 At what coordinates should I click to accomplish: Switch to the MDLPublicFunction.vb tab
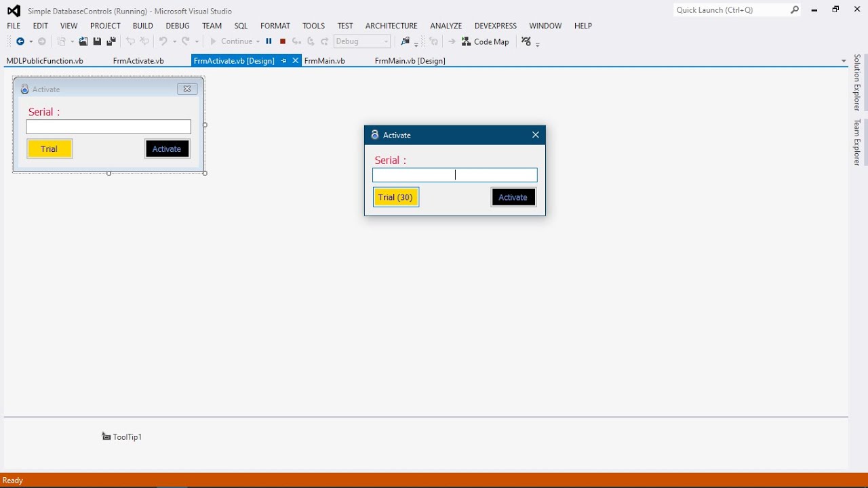(45, 61)
